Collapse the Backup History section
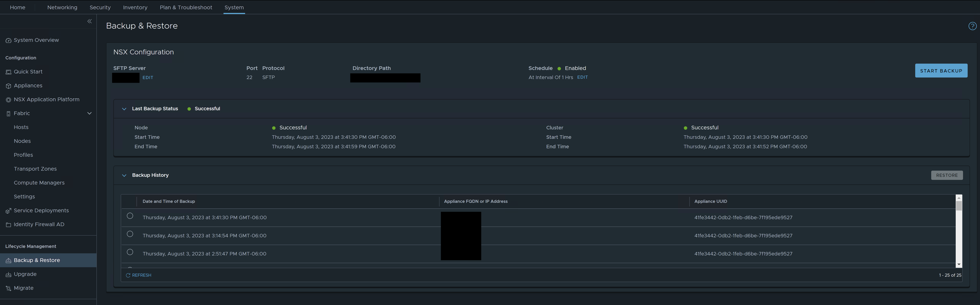The height and width of the screenshot is (305, 980). coord(124,175)
